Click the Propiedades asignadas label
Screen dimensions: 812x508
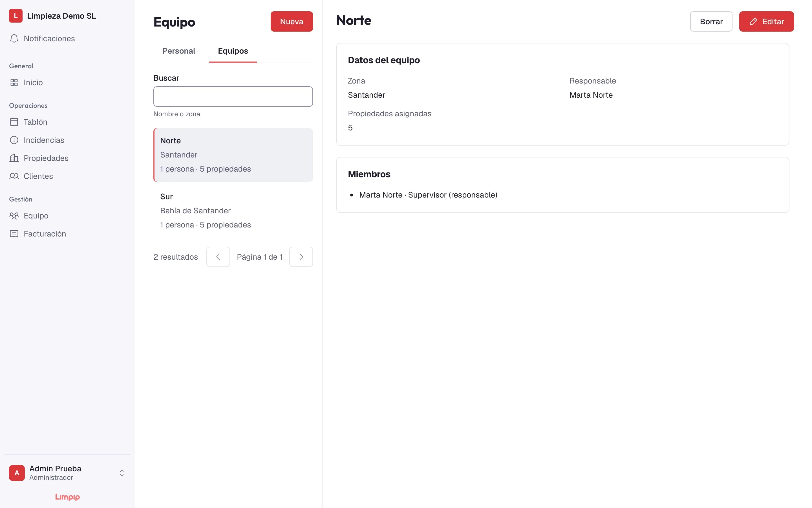click(390, 113)
